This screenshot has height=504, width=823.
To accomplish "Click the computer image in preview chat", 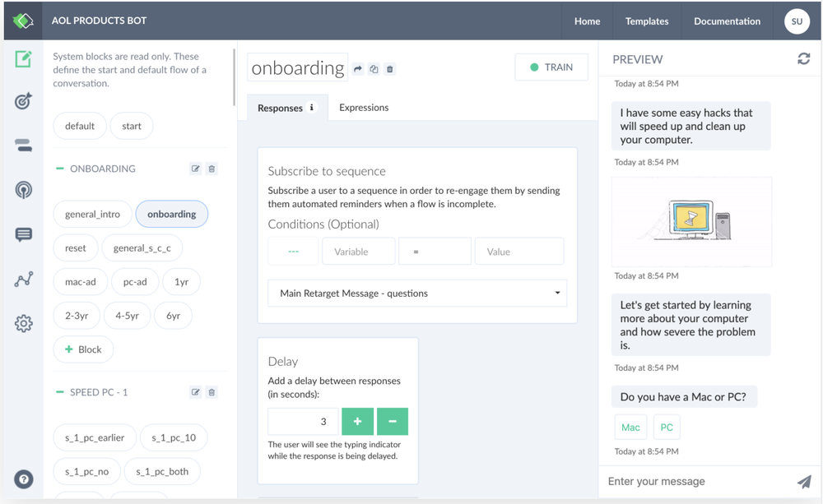I will 691,221.
